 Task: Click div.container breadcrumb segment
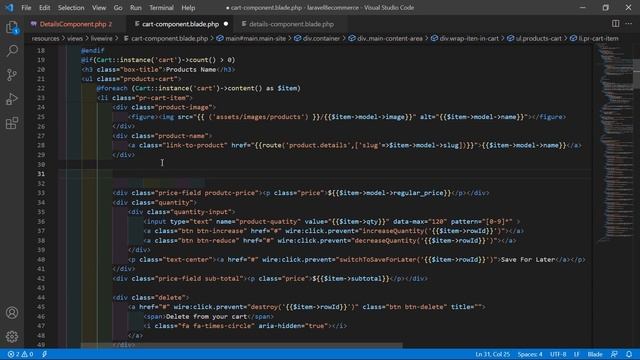pos(317,38)
